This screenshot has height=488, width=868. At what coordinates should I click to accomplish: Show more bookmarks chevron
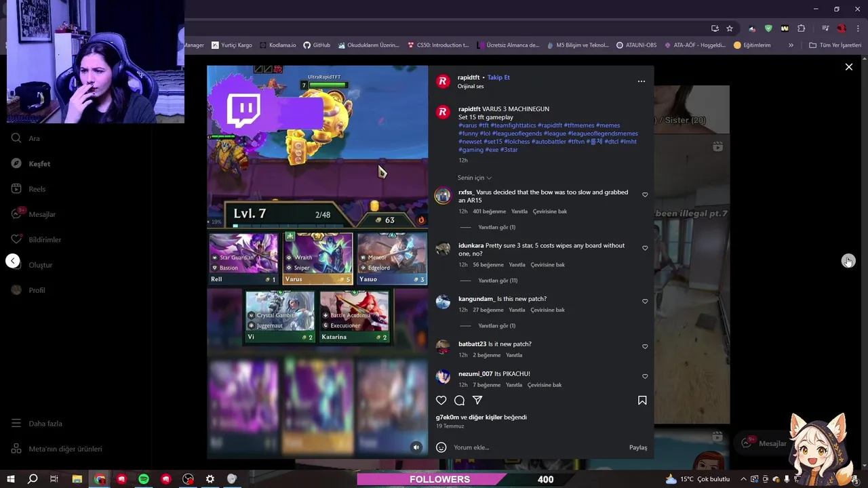click(x=791, y=45)
